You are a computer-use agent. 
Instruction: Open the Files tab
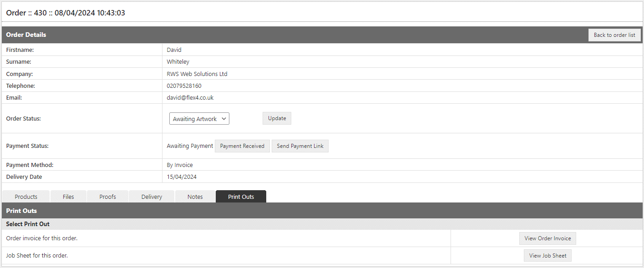click(68, 196)
